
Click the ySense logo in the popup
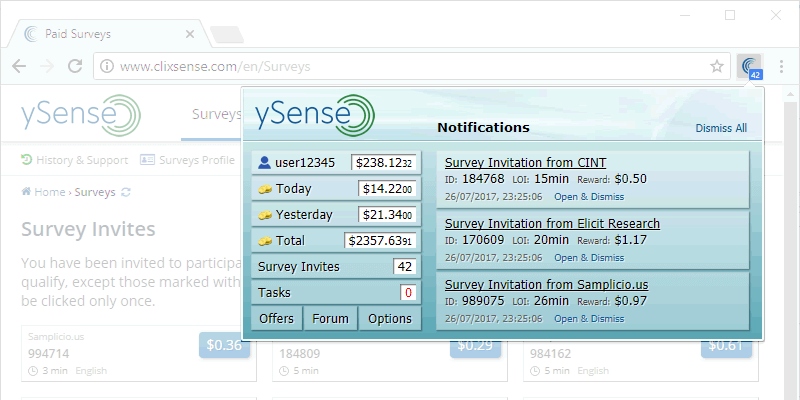[315, 115]
